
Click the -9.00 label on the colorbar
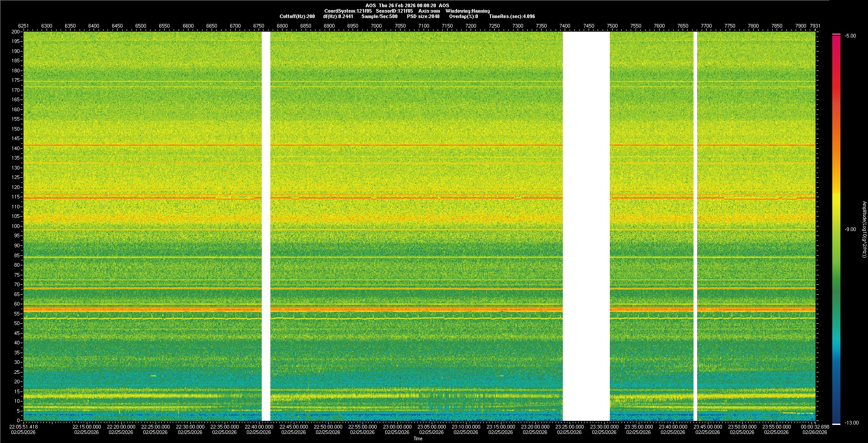pyautogui.click(x=850, y=230)
